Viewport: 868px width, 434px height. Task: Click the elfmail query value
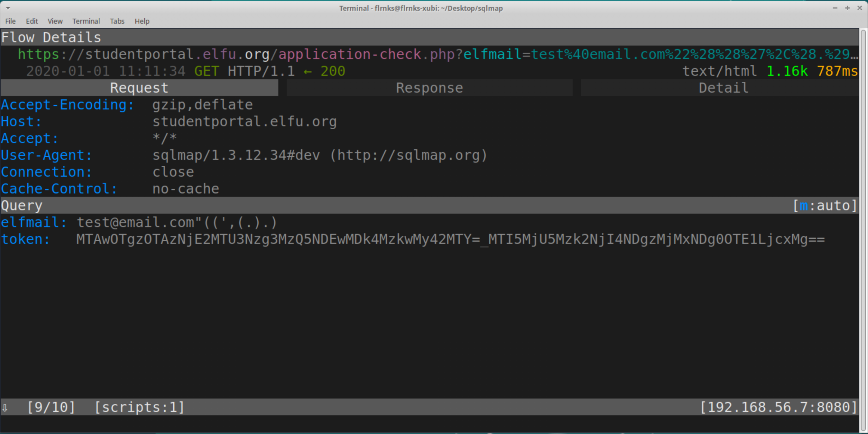coord(177,223)
